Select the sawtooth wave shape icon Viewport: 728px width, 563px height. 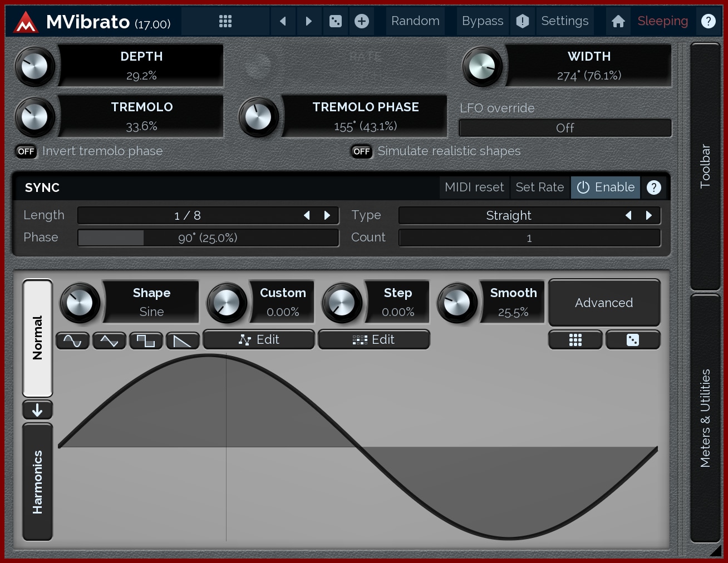click(x=182, y=340)
